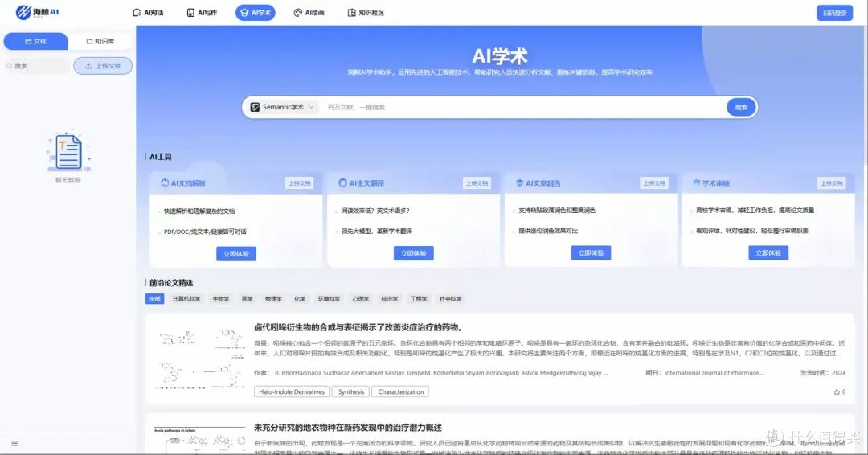Click the 卤代吲哚 paper thumbnail image
868x455 pixels.
click(200, 359)
